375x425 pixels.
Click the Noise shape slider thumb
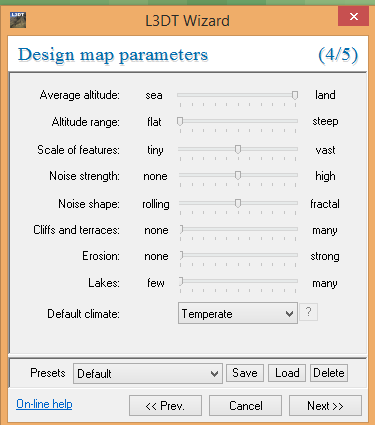(x=238, y=203)
